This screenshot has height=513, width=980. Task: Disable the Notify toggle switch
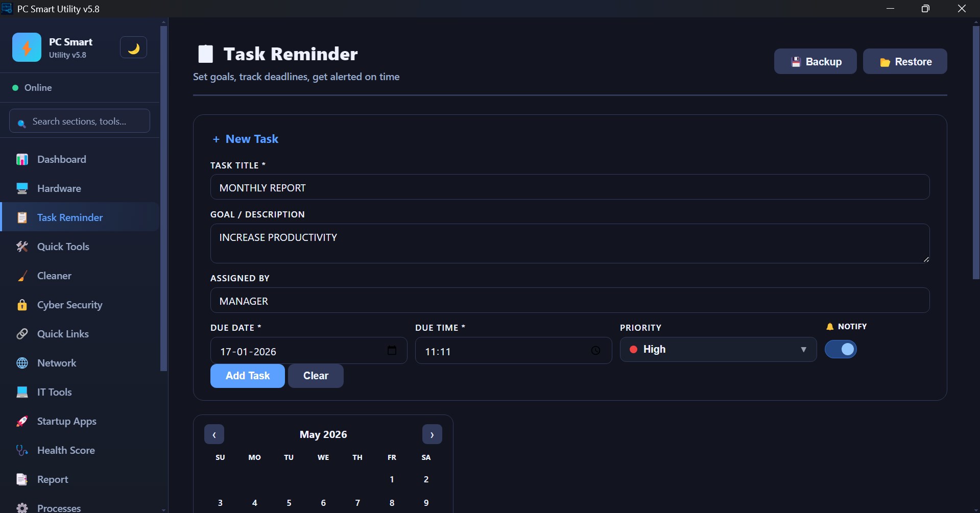tap(841, 349)
